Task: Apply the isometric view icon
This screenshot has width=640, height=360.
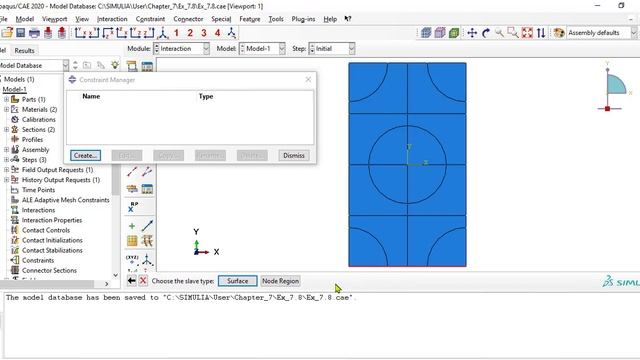Action: (x=162, y=33)
